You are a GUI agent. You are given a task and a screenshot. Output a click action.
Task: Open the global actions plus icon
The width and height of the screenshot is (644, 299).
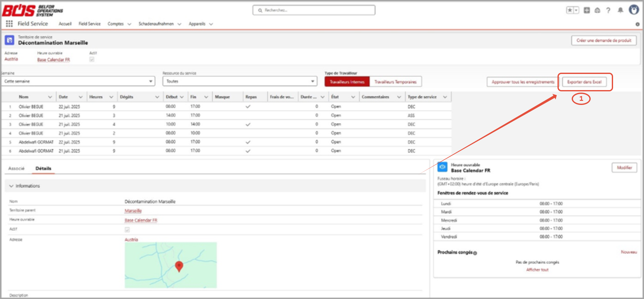pyautogui.click(x=587, y=10)
